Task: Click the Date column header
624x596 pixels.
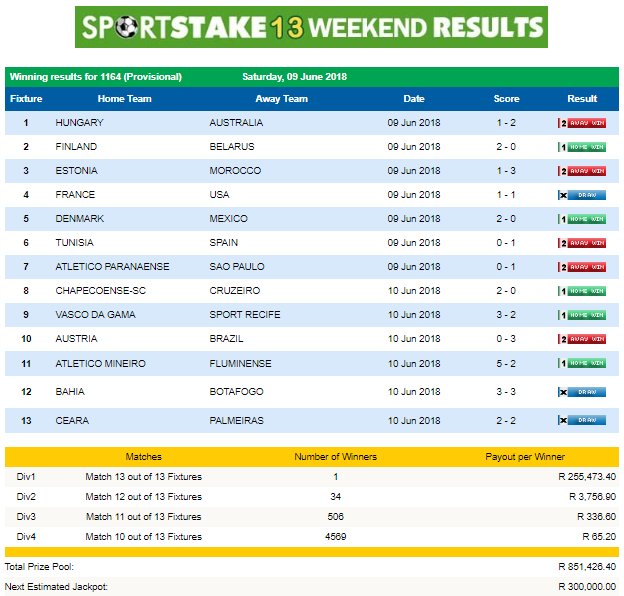Action: [414, 99]
